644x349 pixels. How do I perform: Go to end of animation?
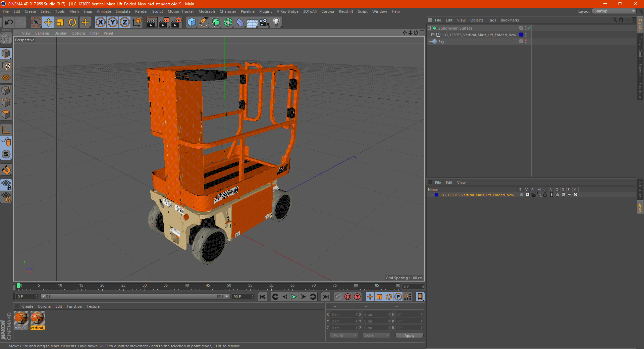pos(325,297)
